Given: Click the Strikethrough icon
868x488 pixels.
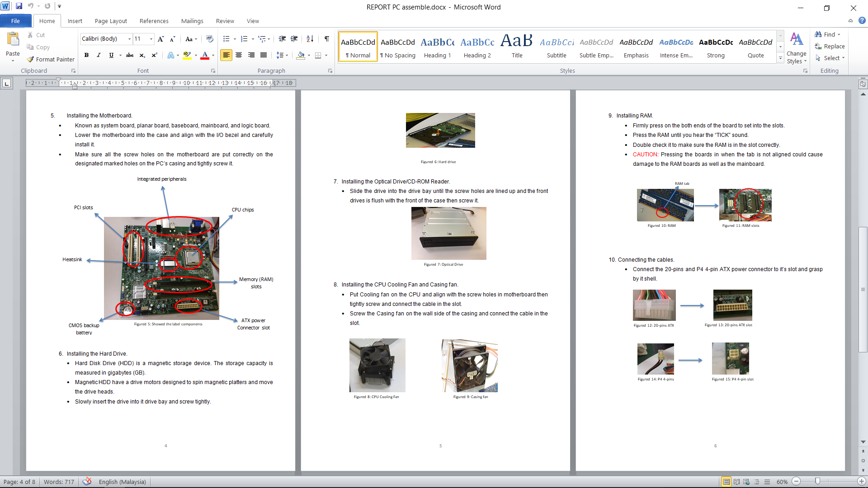Looking at the screenshot, I should tap(130, 55).
